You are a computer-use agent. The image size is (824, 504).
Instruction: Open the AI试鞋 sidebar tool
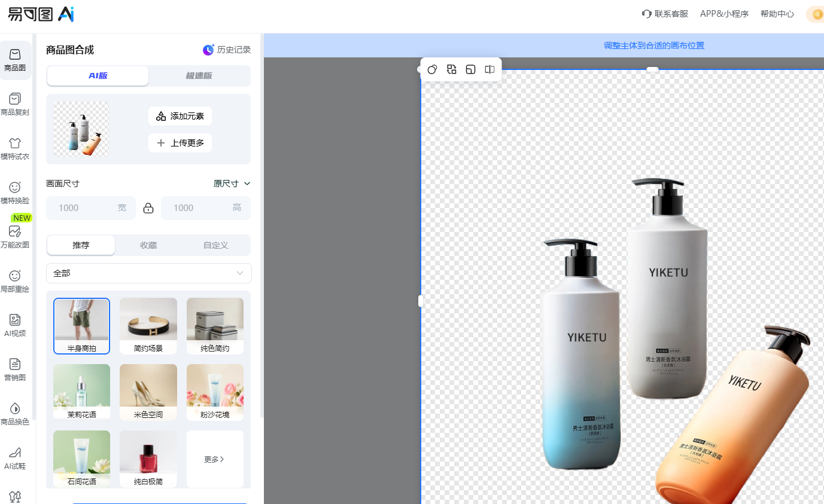15,459
